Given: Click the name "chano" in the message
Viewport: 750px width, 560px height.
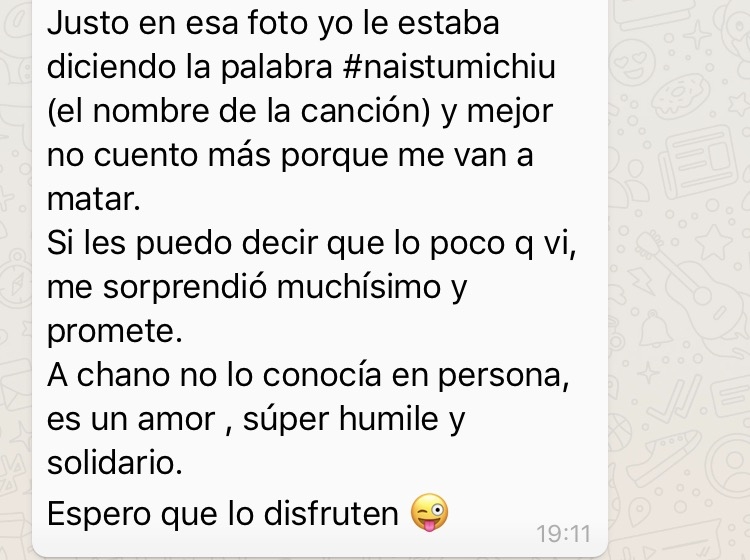Looking at the screenshot, I should coord(123,375).
